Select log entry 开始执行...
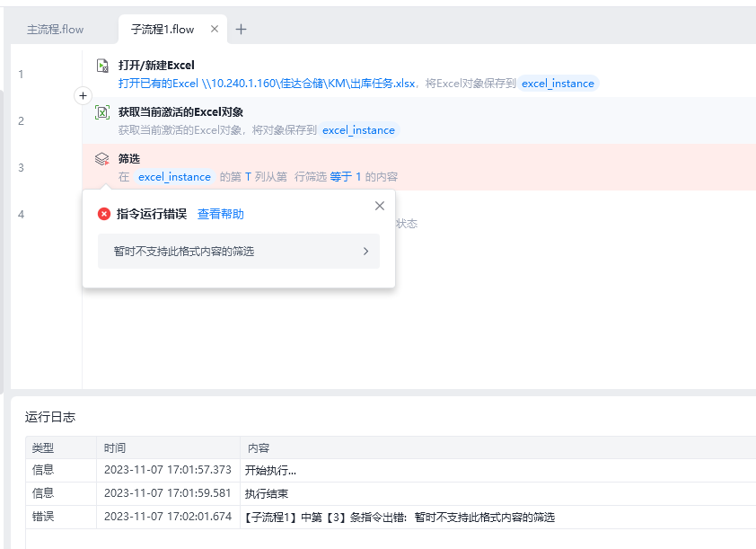756x549 pixels. 270,470
